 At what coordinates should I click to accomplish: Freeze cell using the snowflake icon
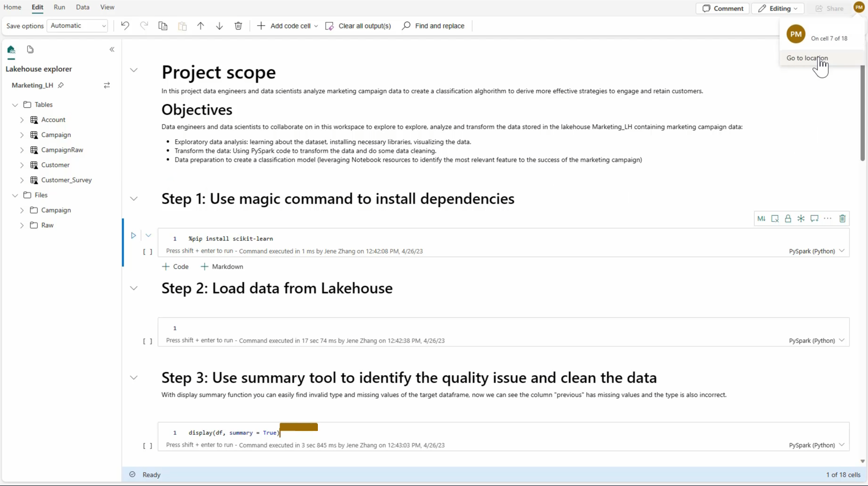pos(801,218)
